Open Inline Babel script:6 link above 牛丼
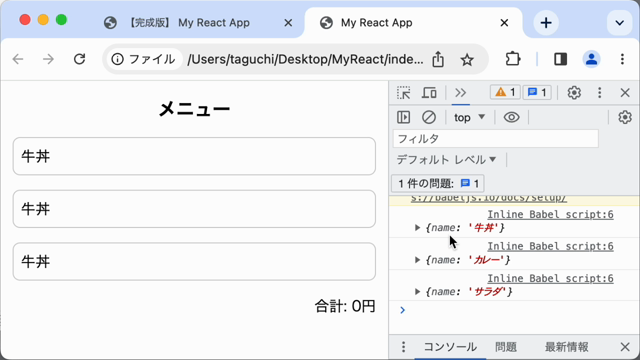This screenshot has width=640, height=360. tap(550, 215)
